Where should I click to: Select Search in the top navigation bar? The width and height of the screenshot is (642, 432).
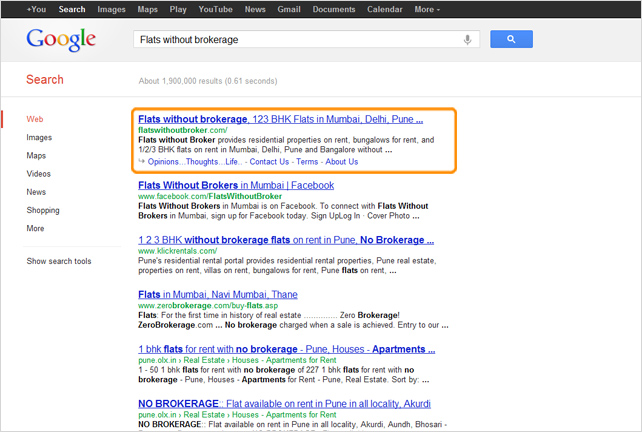72,9
